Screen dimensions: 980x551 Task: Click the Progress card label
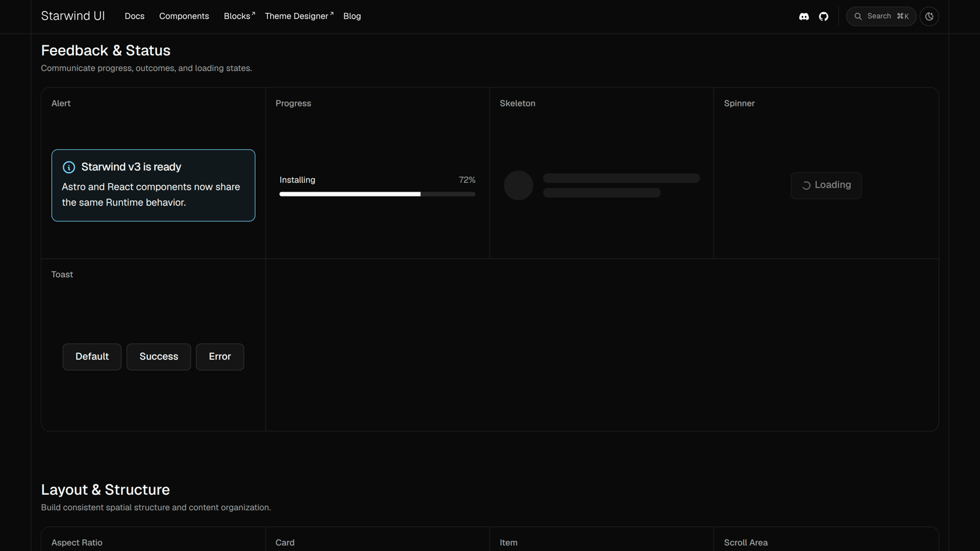point(293,103)
